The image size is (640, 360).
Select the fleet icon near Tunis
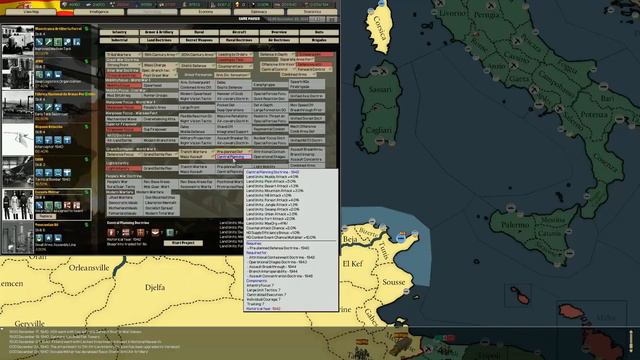402,237
